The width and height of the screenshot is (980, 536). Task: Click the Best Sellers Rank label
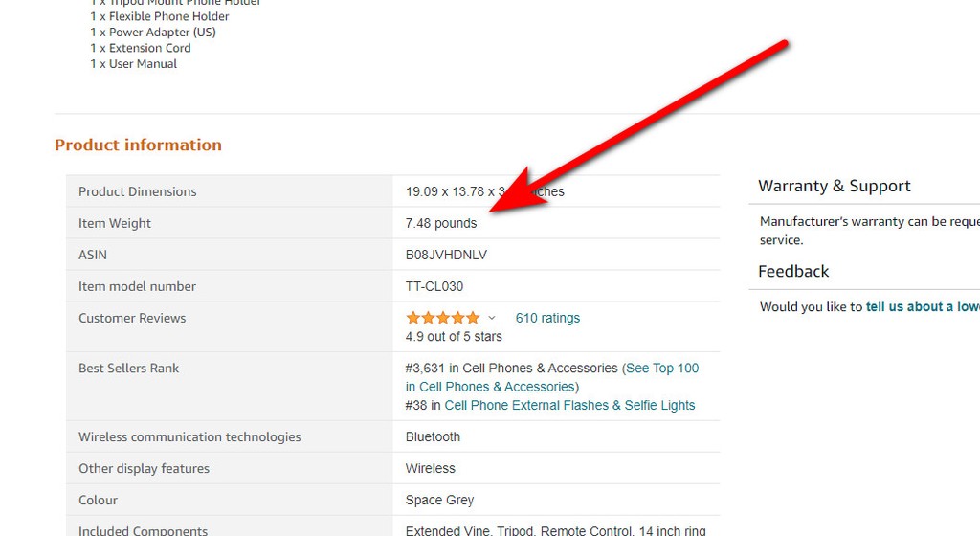coord(129,368)
